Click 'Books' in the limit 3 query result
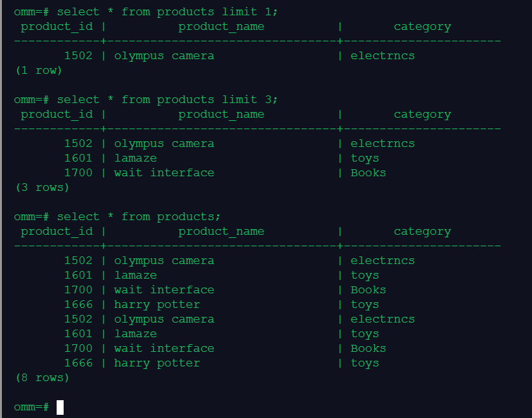This screenshot has height=418, width=532. point(368,173)
